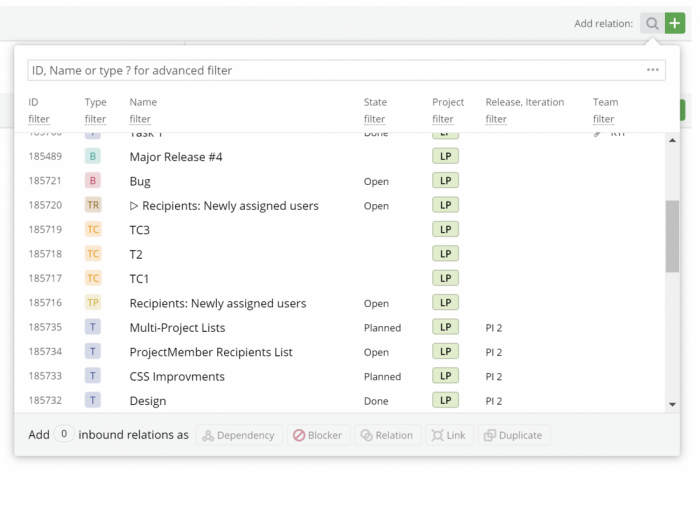This screenshot has width=700, height=508.
Task: Click the TR type badge in row 185720
Action: (93, 206)
